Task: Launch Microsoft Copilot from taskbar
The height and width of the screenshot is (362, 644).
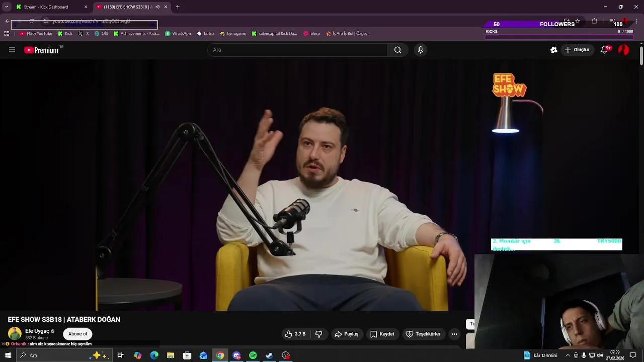Action: [x=137, y=355]
